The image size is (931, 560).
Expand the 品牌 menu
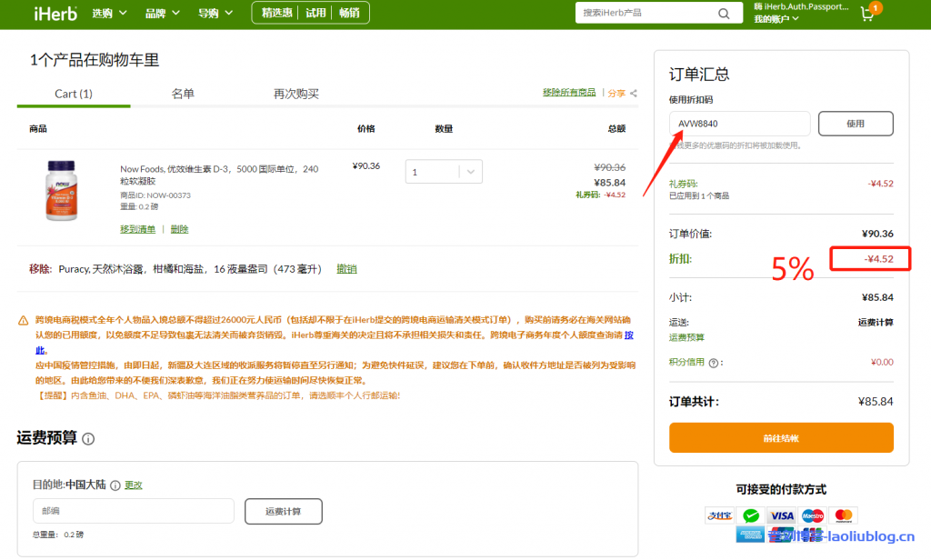162,14
